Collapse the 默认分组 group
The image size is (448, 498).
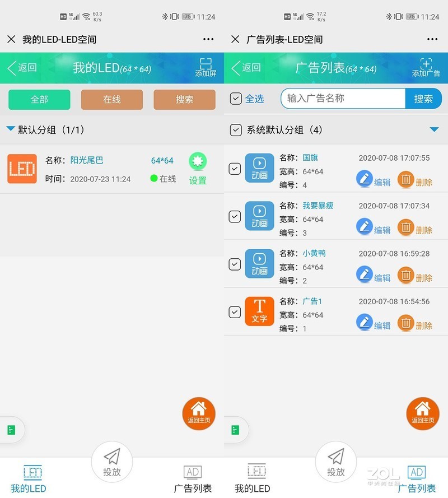click(x=10, y=127)
